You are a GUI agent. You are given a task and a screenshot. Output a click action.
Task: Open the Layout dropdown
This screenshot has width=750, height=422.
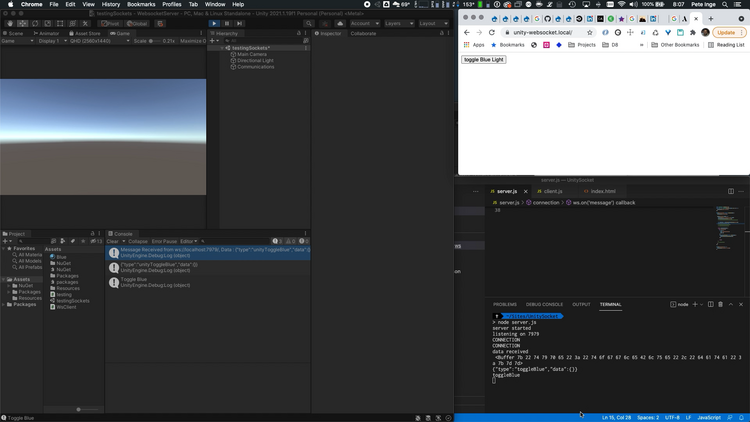434,23
